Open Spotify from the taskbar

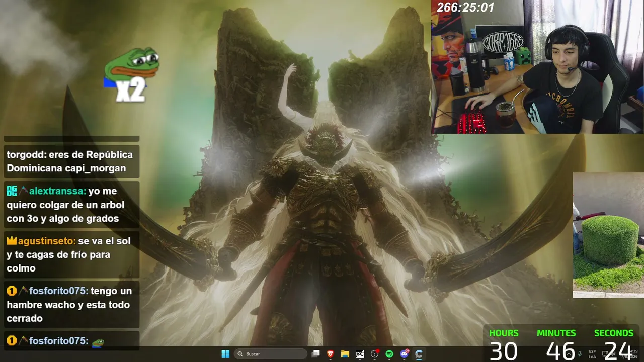(x=389, y=354)
